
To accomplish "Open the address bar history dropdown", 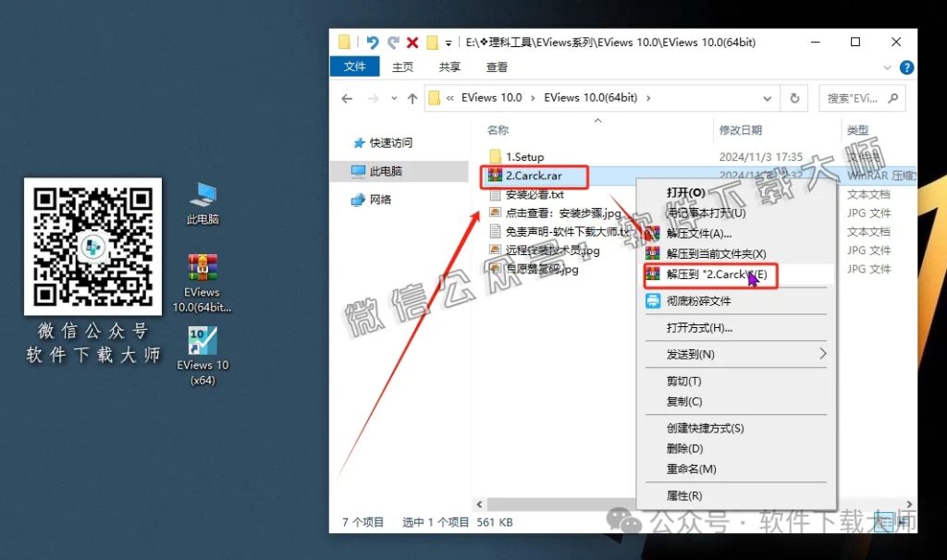I will coord(768,98).
